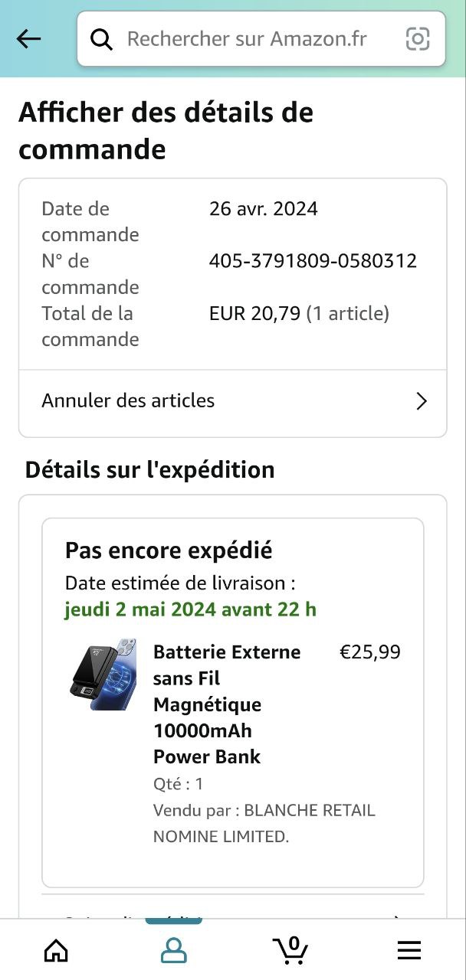
Task: Select the order number 405-3791809-0580312
Action: click(313, 261)
